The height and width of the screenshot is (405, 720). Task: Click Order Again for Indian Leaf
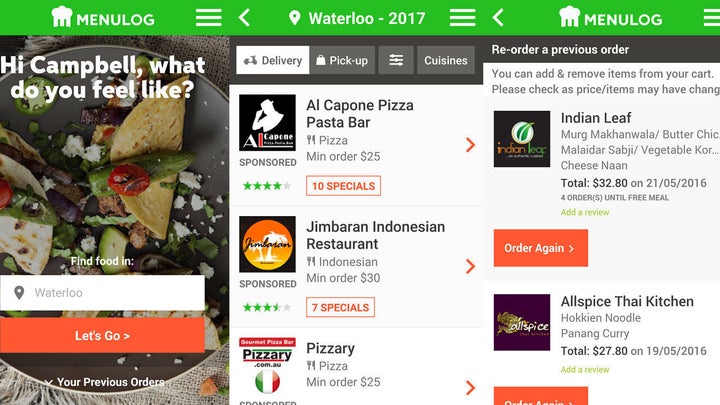(540, 248)
